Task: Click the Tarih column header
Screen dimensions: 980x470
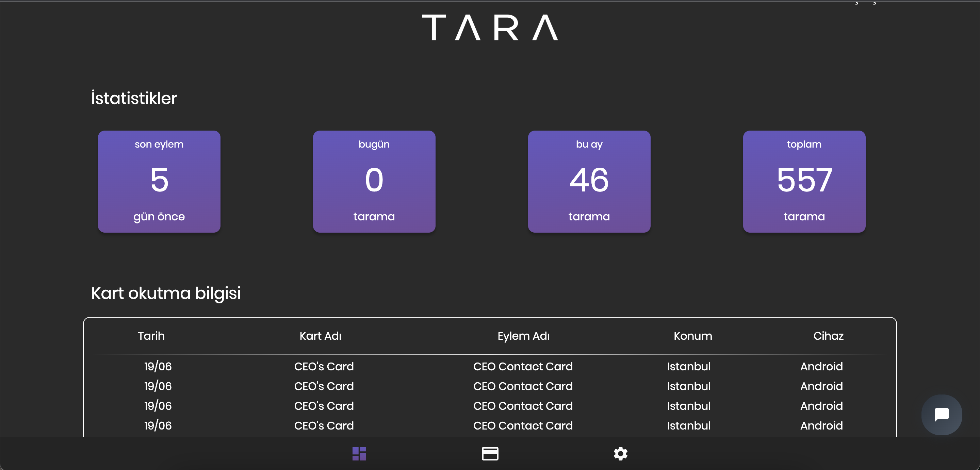Action: [x=151, y=336]
